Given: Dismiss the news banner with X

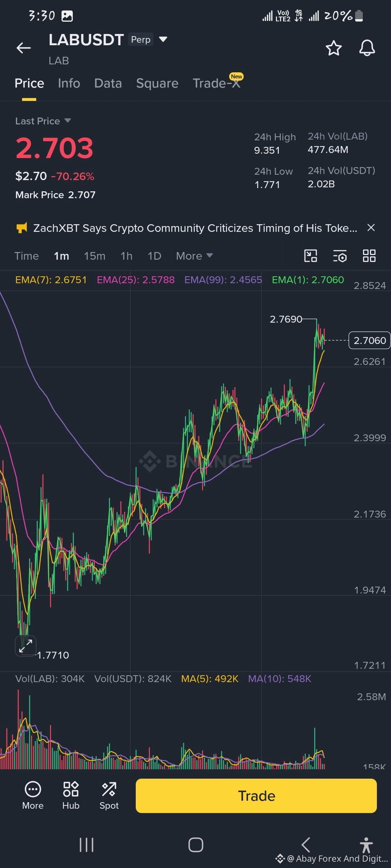Looking at the screenshot, I should [371, 227].
